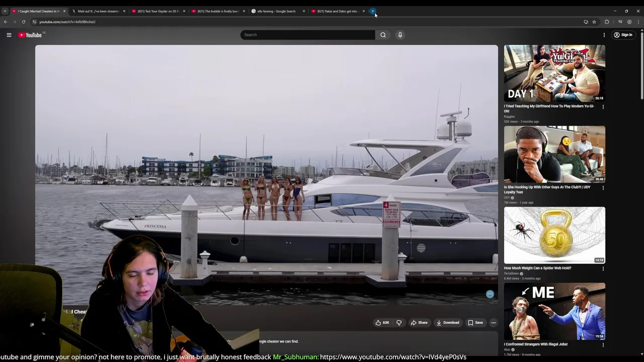The height and width of the screenshot is (362, 644).
Task: Expand the tab search dropdown arrow
Action: (x=5, y=11)
